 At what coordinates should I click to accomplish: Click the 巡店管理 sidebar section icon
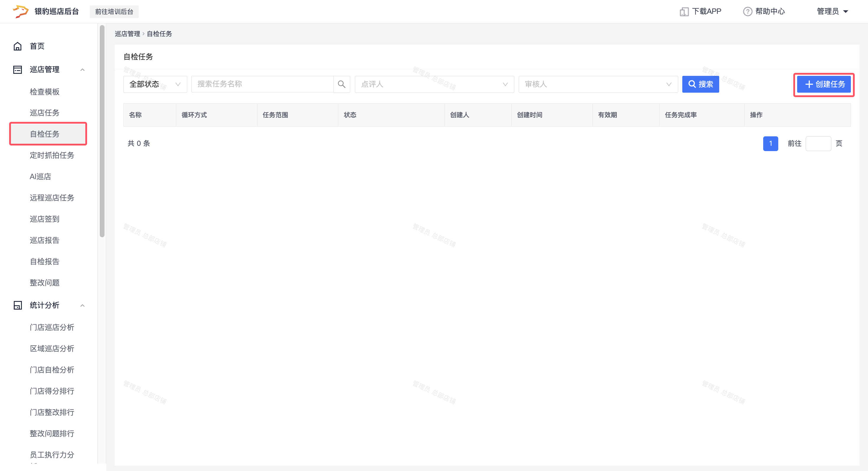(x=17, y=70)
